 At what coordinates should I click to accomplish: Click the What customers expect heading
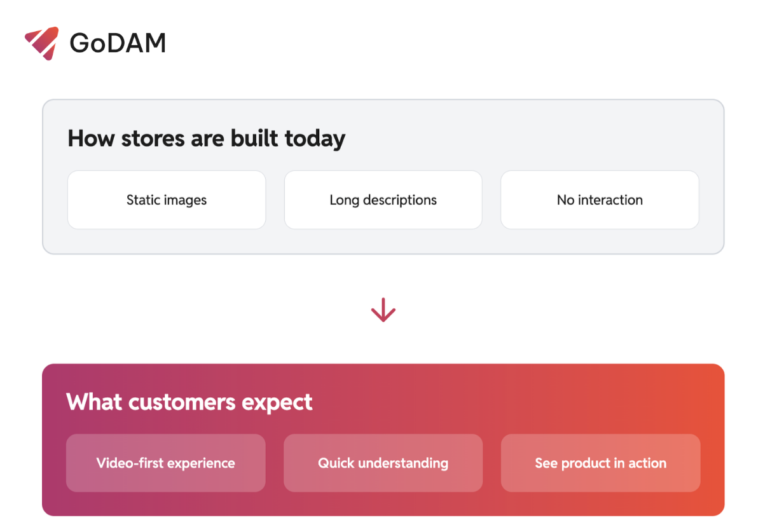(x=189, y=402)
